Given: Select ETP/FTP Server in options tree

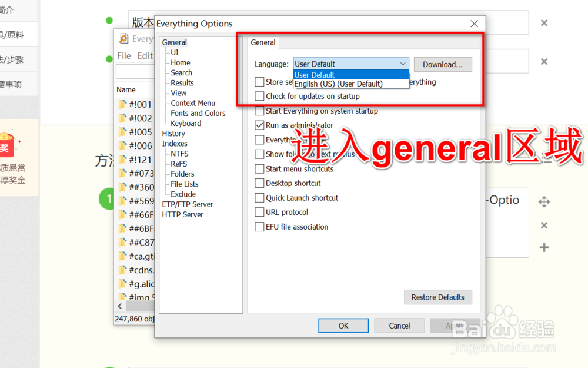Looking at the screenshot, I should coord(188,205).
